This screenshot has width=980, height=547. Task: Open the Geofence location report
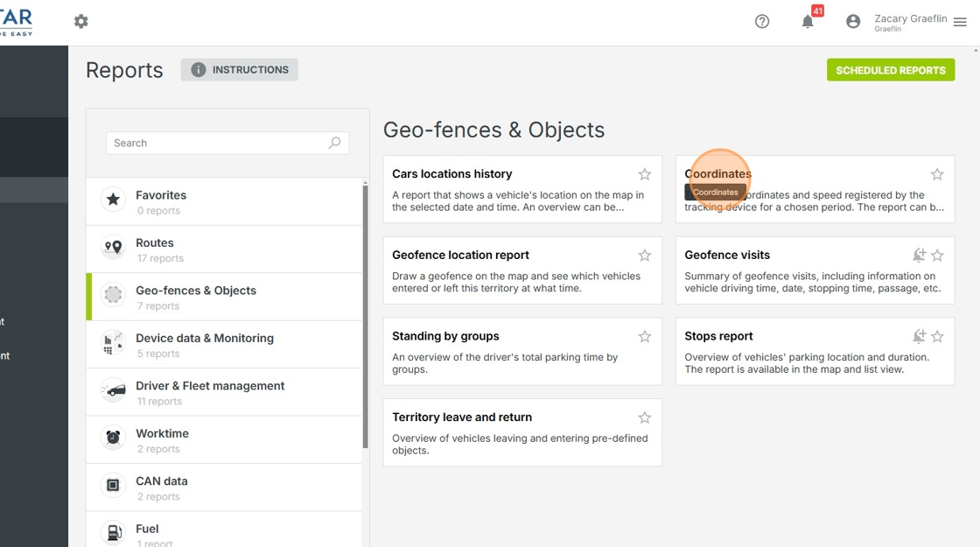(460, 256)
